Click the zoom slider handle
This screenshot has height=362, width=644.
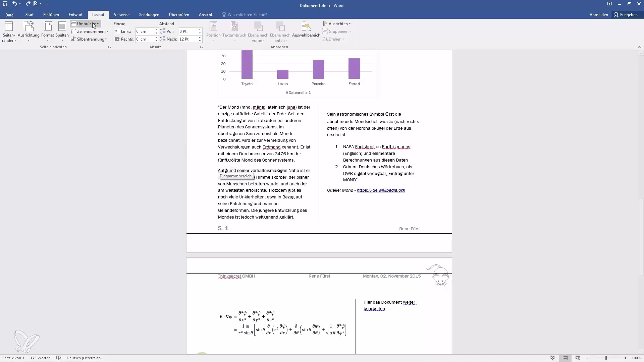(606, 358)
